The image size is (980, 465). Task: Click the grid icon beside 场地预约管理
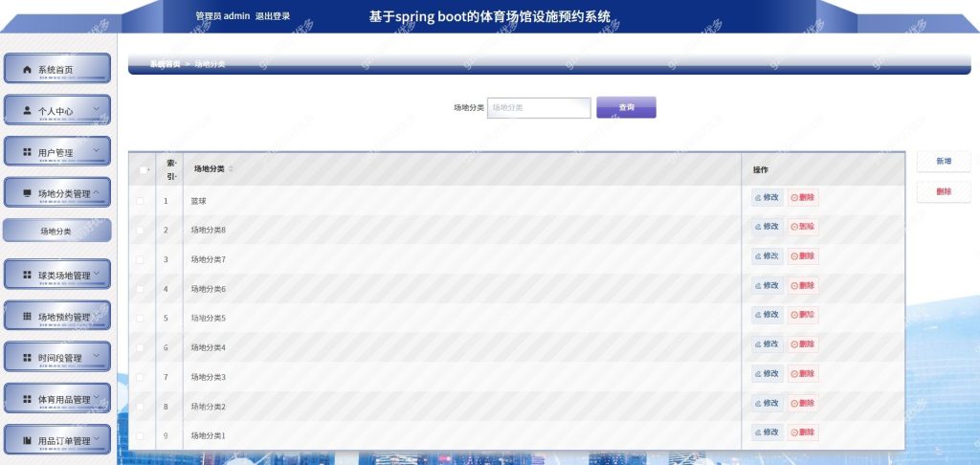click(27, 317)
